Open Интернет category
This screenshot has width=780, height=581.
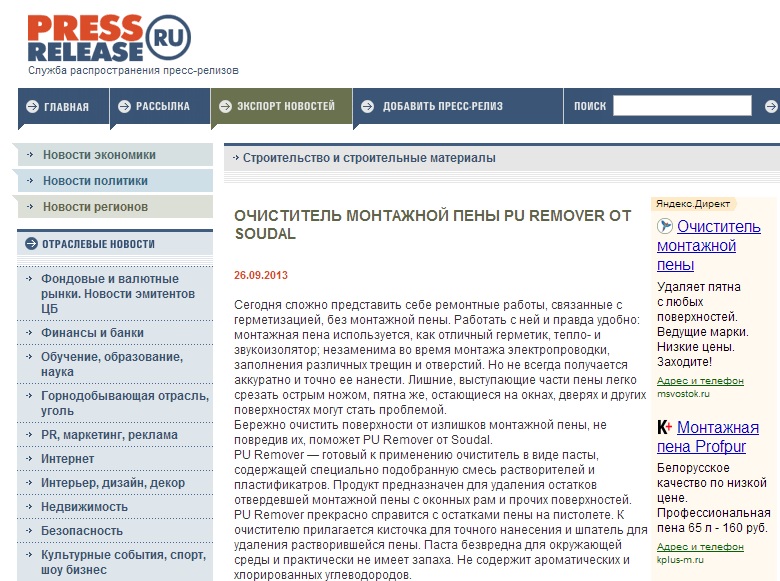[x=67, y=459]
